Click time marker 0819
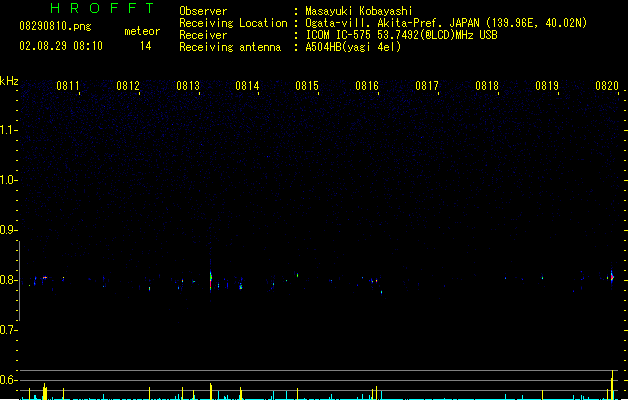Image resolution: width=629 pixels, height=400 pixels. pos(547,86)
